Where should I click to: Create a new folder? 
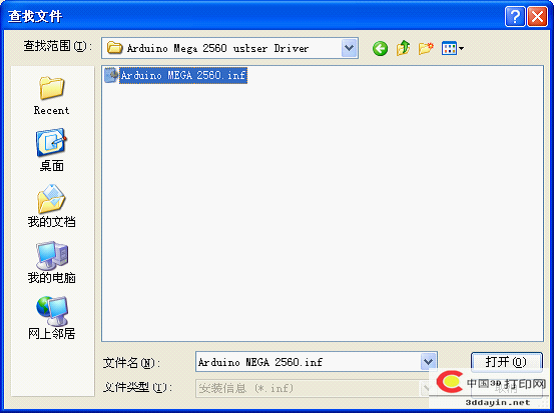(x=426, y=48)
